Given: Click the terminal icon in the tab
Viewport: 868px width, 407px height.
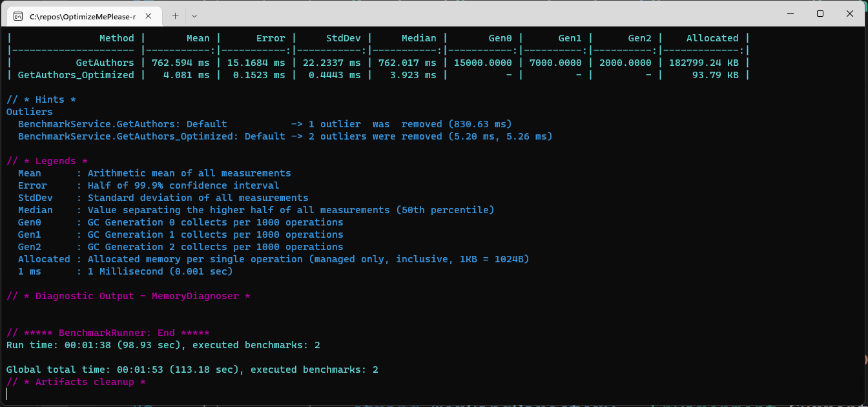Looking at the screenshot, I should coord(19,16).
